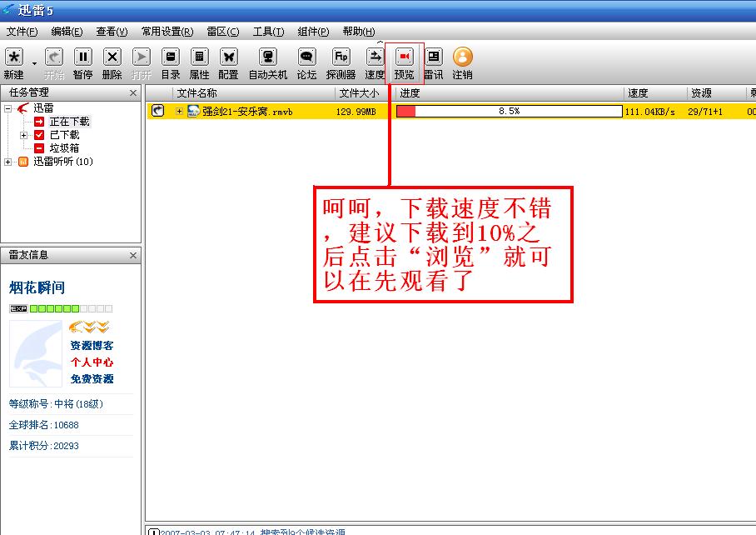
Task: Open the dropdown arrow beside 新建
Action: coord(35,63)
